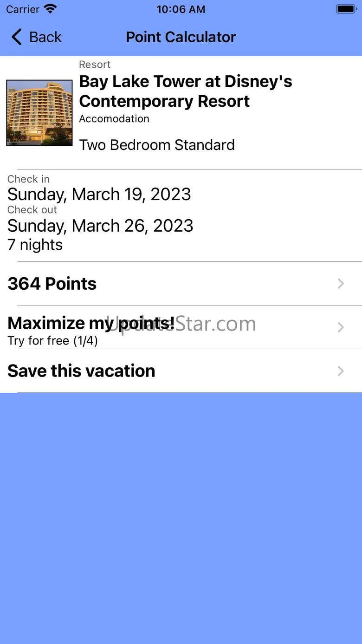
Task: Select the Bay Lake Tower resort name
Action: coord(186,91)
